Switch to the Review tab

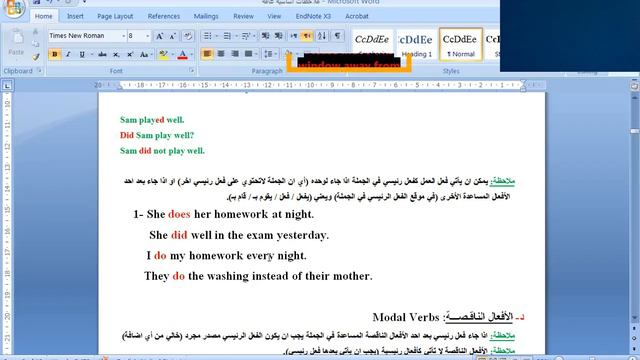(243, 16)
